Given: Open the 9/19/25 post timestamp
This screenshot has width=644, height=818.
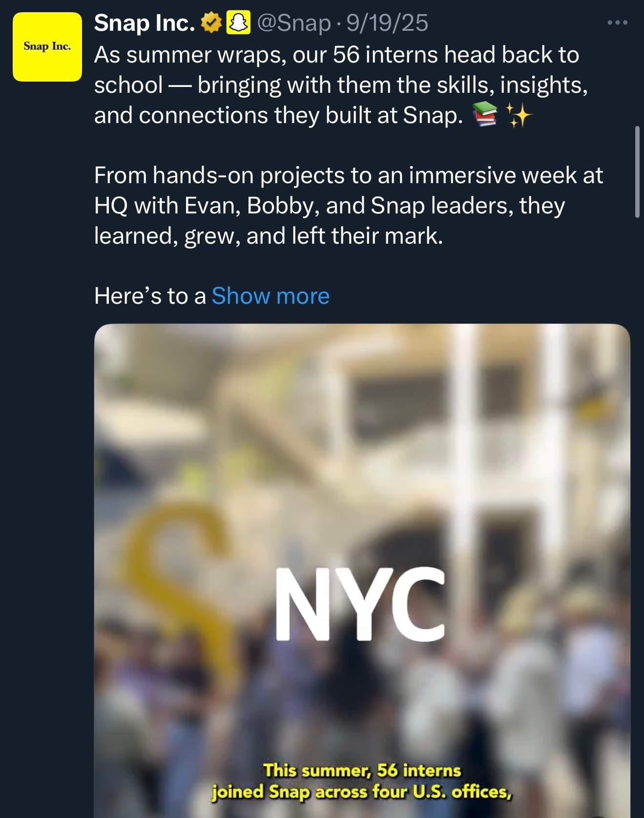Looking at the screenshot, I should [x=387, y=23].
